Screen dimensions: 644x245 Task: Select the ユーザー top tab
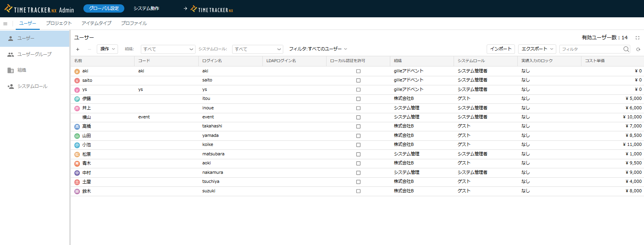(28, 24)
